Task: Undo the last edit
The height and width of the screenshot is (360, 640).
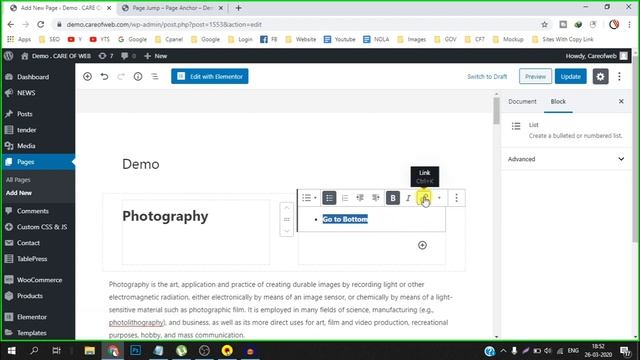Action: (104, 76)
